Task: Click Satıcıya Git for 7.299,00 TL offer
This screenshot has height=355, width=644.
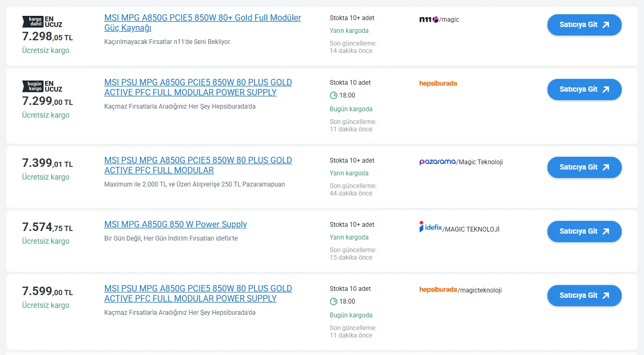Action: [x=584, y=90]
